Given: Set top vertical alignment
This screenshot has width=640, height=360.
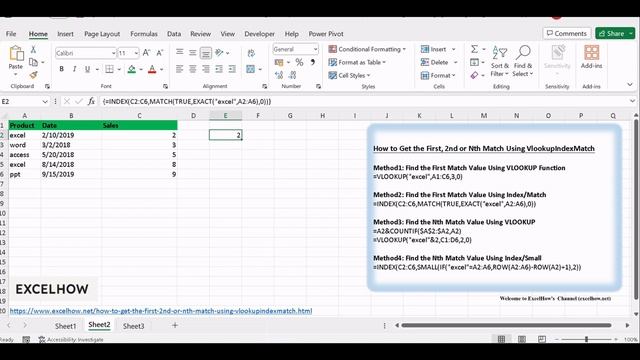Looking at the screenshot, I should [180, 52].
